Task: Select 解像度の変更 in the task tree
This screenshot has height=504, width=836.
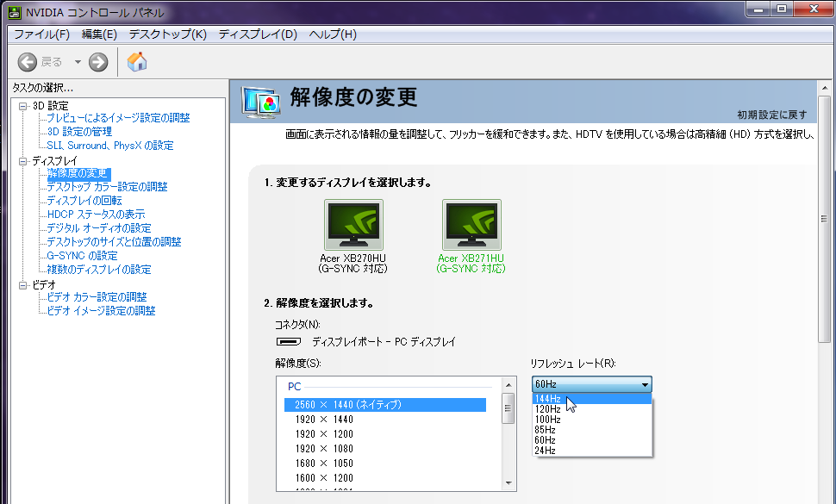Action: tap(78, 173)
